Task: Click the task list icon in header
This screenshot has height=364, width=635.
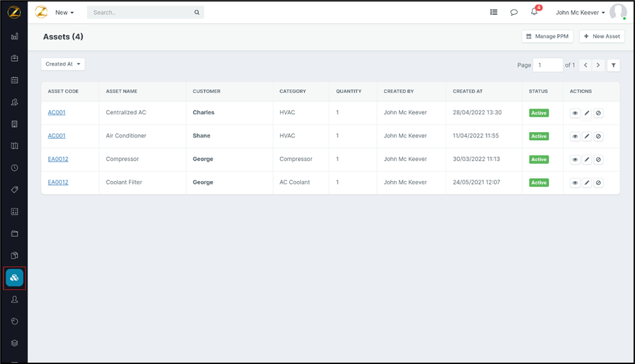Action: click(493, 12)
